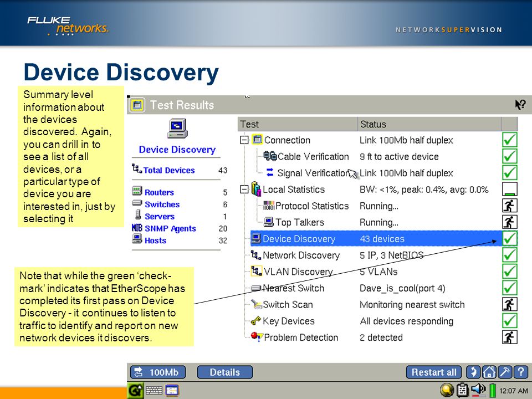Screen dimensions: 532x399
Task: Click the Problem Detection running icon
Action: (510, 337)
